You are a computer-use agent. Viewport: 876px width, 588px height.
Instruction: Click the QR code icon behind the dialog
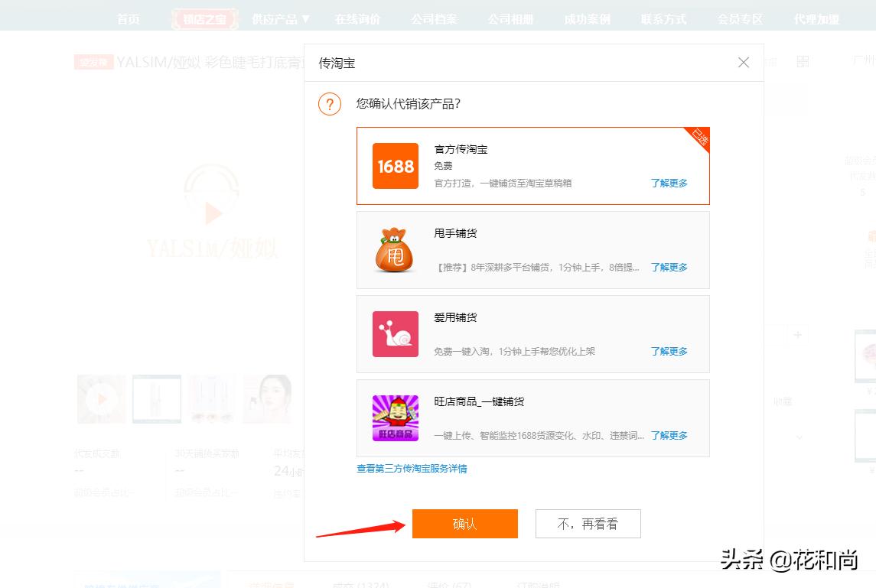(803, 61)
